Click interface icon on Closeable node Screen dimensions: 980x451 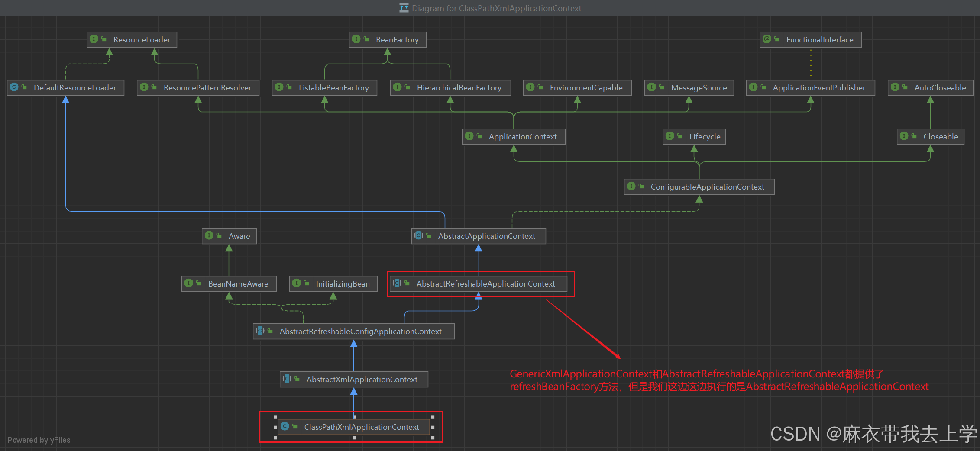click(904, 136)
